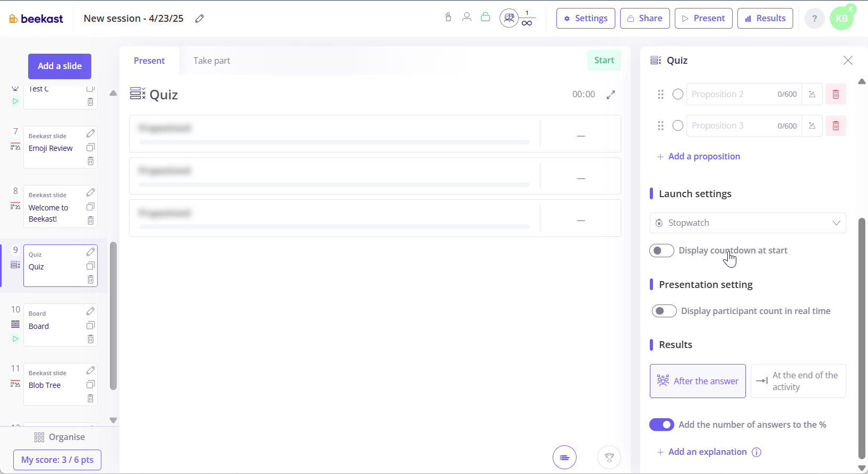This screenshot has height=474, width=868.
Task: Click Add an explanation link
Action: [x=702, y=452]
